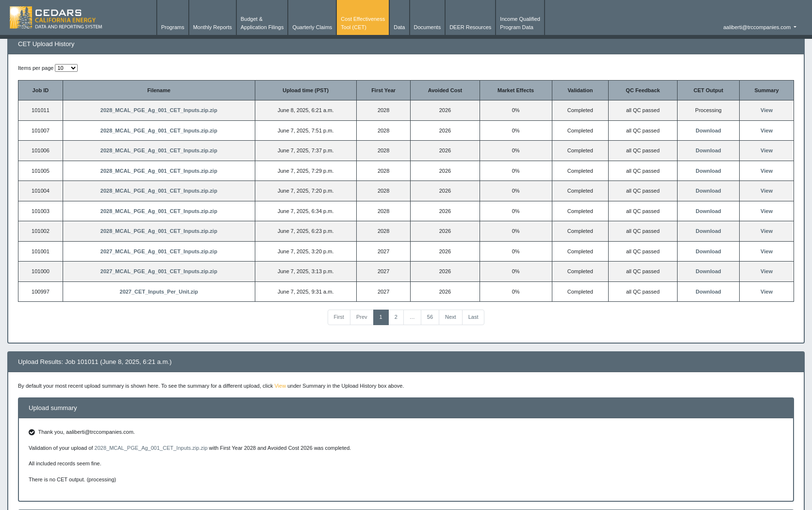Screen dimensions: 812x510
Task: Open the Items per page dropdown
Action: tap(66, 68)
